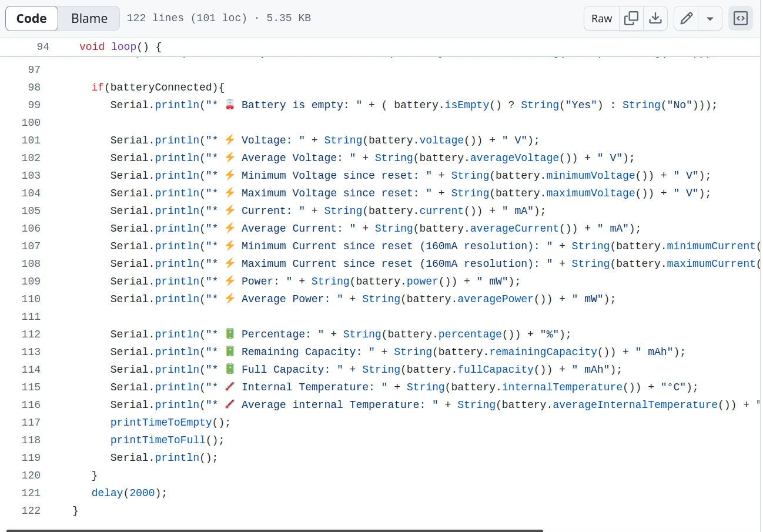The image size is (763, 532).
Task: Click the averagePower method call
Action: point(496,299)
